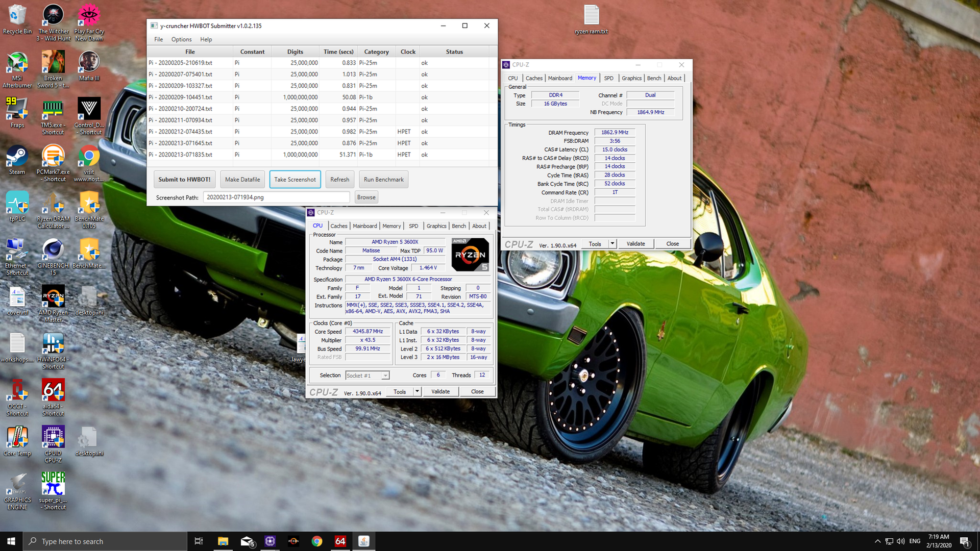Screen dimensions: 980x551
Task: Open TM5.exe shortcut icon
Action: 53,116
